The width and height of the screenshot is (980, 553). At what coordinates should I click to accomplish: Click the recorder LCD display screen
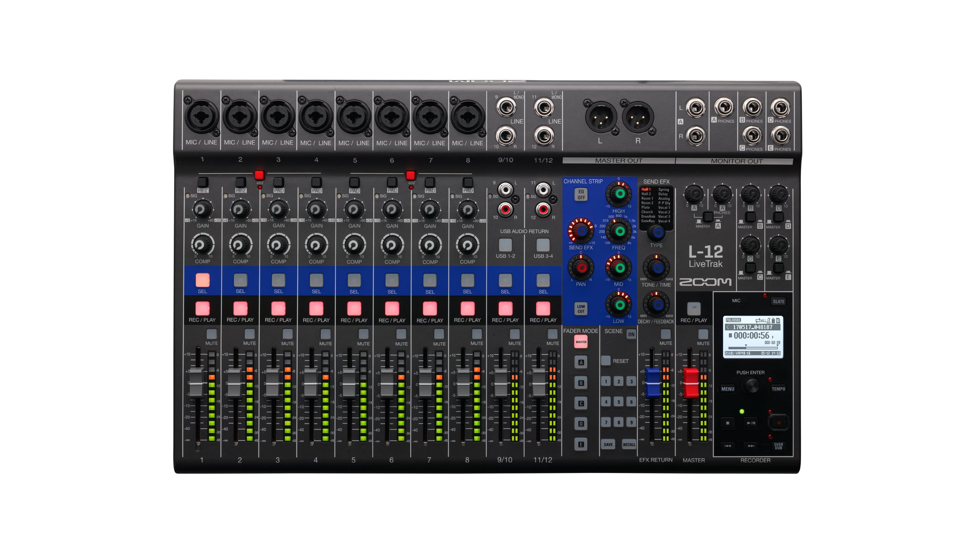pyautogui.click(x=753, y=337)
